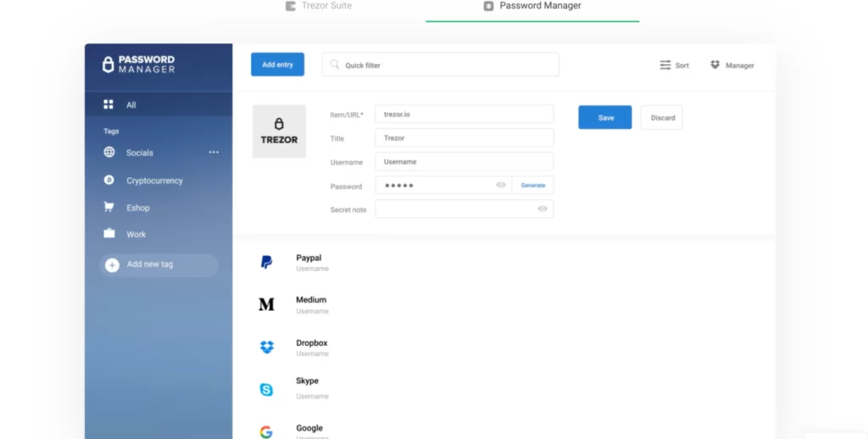Show password with the eye icon
Image resolution: width=868 pixels, height=439 pixels.
501,185
